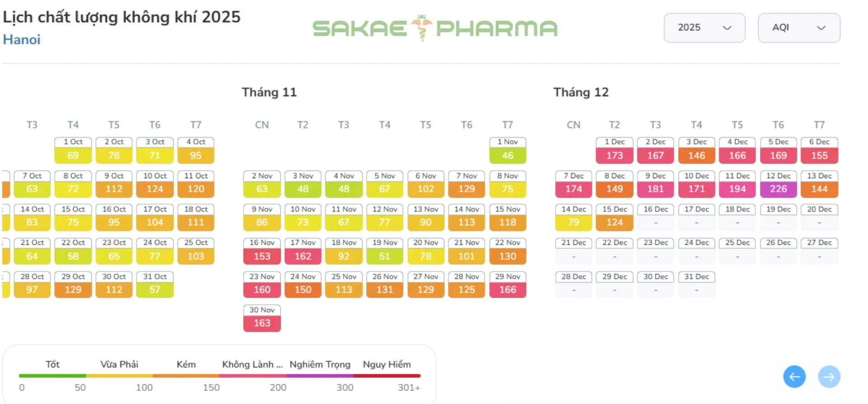Select the 31 Dec empty day cell
The height and width of the screenshot is (404, 868).
click(696, 285)
